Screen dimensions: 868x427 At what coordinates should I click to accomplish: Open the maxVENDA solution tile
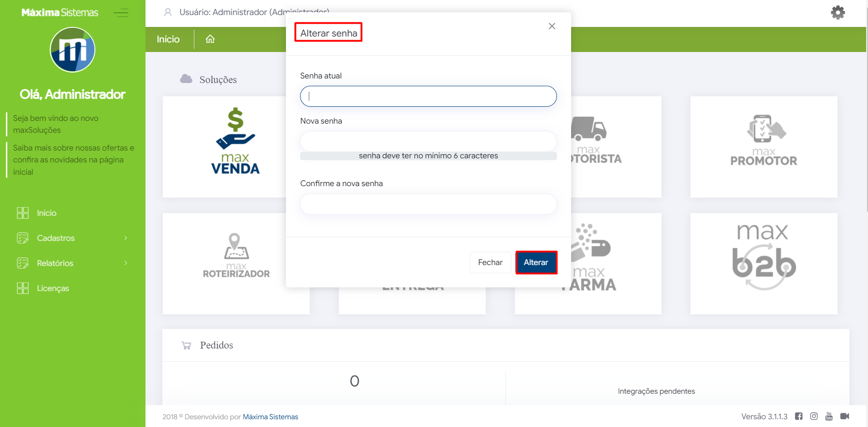(x=224, y=146)
